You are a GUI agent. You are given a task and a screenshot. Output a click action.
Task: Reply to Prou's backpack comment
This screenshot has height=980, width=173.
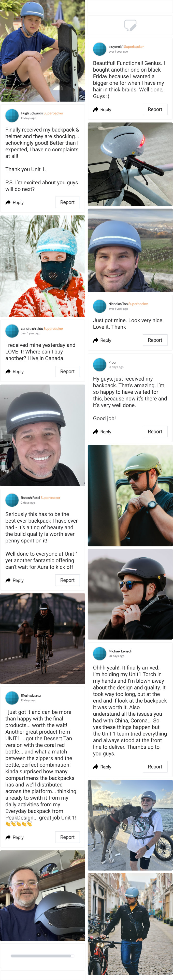click(x=102, y=432)
